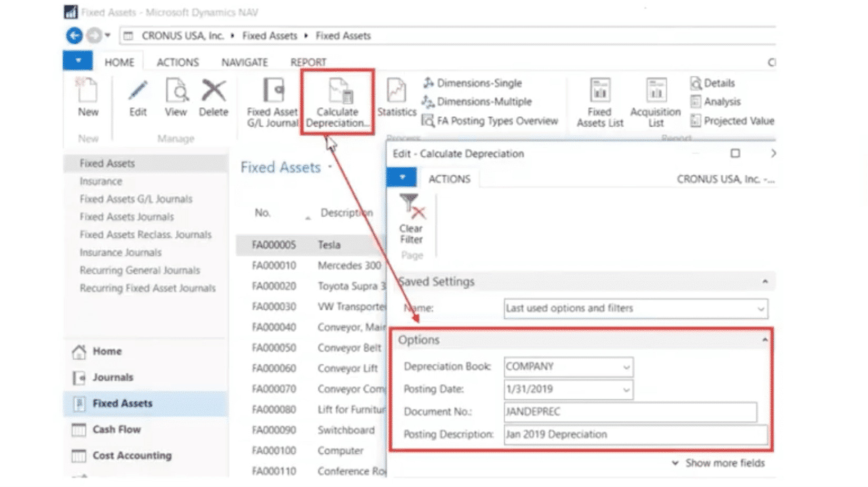Image resolution: width=868 pixels, height=487 pixels.
Task: Open Recurring General Journals
Action: [x=140, y=271]
